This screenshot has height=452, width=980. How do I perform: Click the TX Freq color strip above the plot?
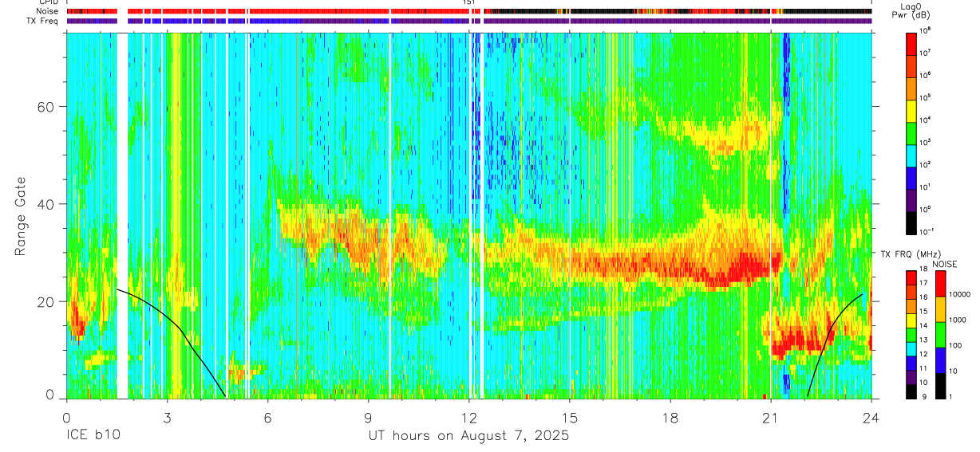469,21
